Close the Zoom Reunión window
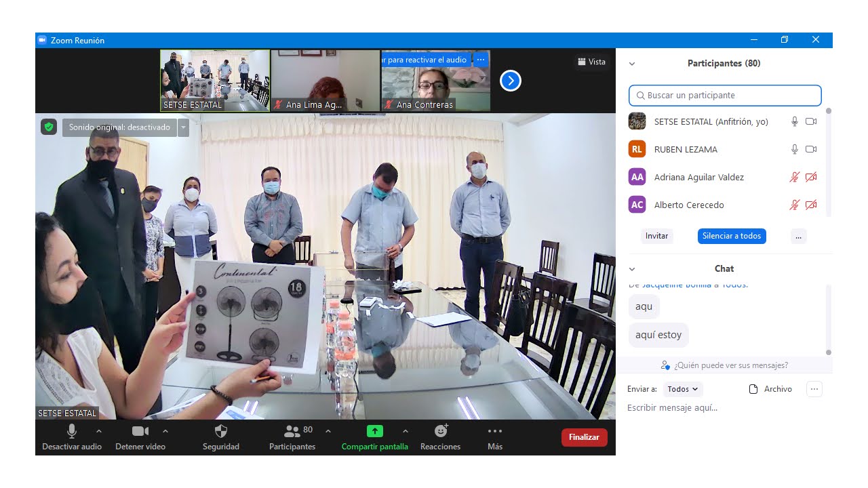The image size is (868, 488). (816, 40)
